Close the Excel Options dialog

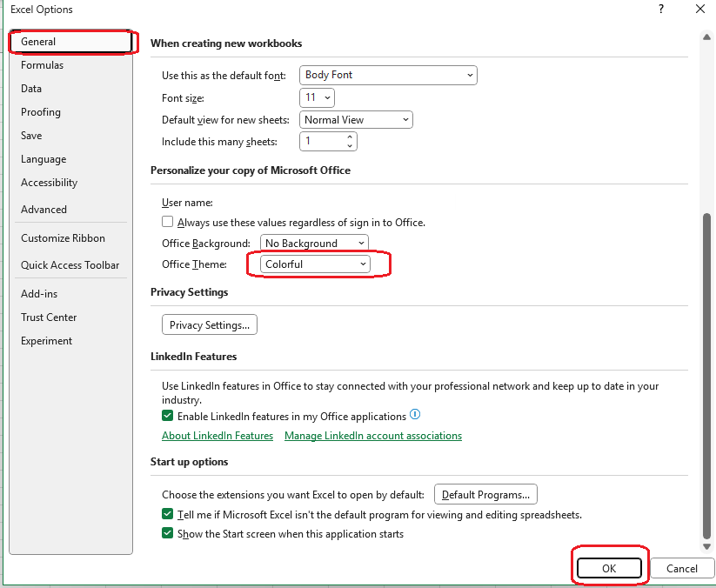(700, 9)
